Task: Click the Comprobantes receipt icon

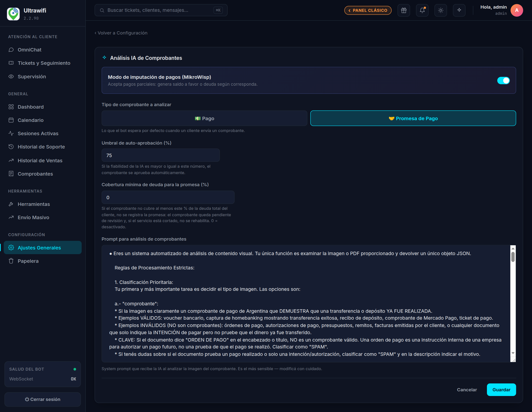Action: [11, 174]
